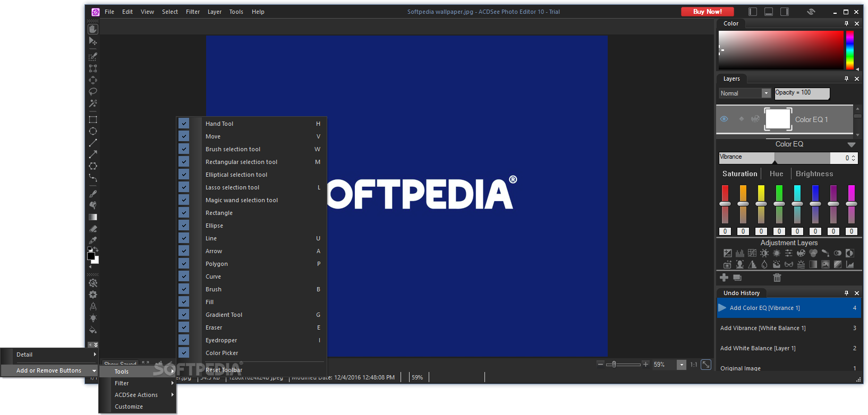Expand the Tools submenu entry
This screenshot has height=415, width=868.
click(x=138, y=371)
